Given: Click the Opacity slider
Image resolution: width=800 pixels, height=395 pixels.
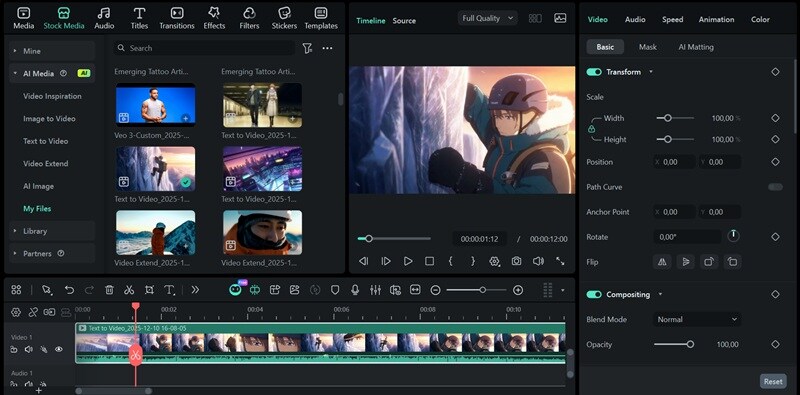Looking at the screenshot, I should pos(674,344).
